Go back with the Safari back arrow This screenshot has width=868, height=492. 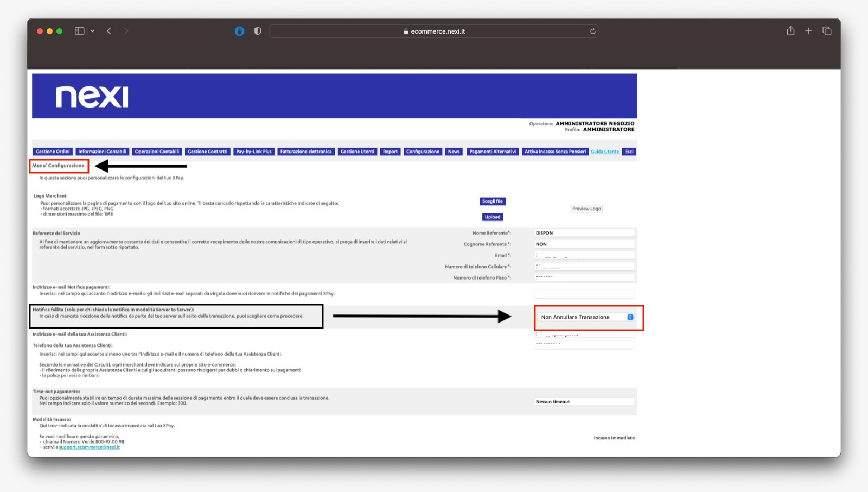pyautogui.click(x=109, y=31)
